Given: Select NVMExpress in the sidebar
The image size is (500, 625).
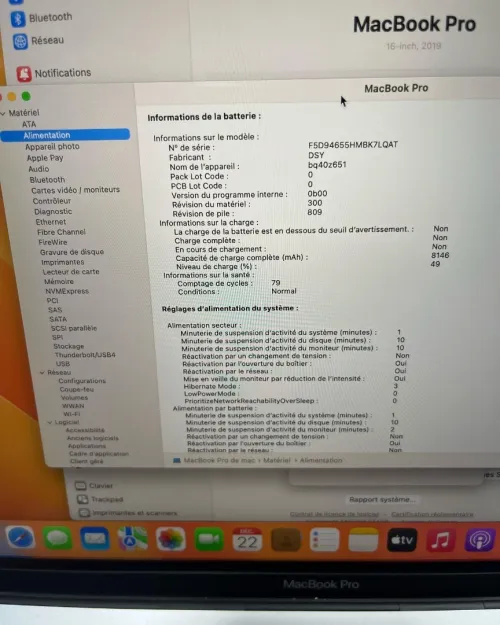Looking at the screenshot, I should click(67, 291).
